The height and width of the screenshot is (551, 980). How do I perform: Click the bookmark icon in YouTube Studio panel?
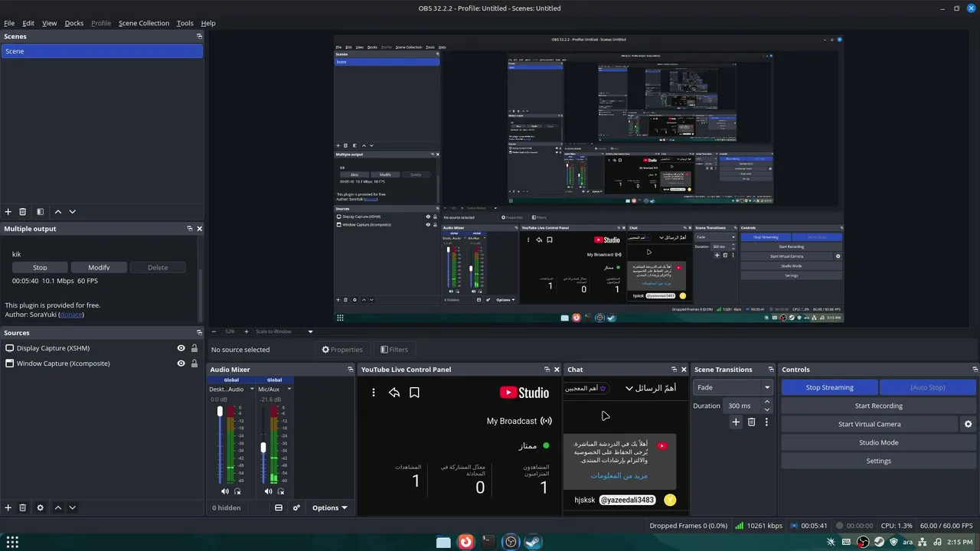click(414, 393)
